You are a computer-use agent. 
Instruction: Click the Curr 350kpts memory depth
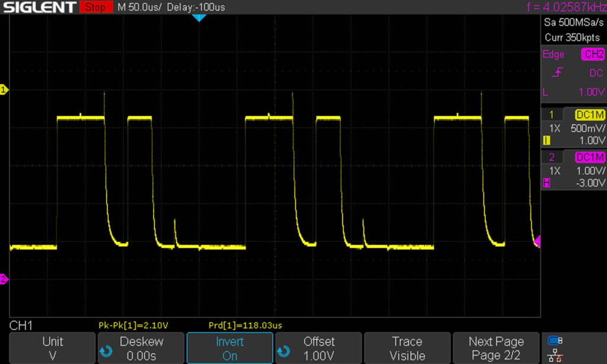[x=572, y=37]
